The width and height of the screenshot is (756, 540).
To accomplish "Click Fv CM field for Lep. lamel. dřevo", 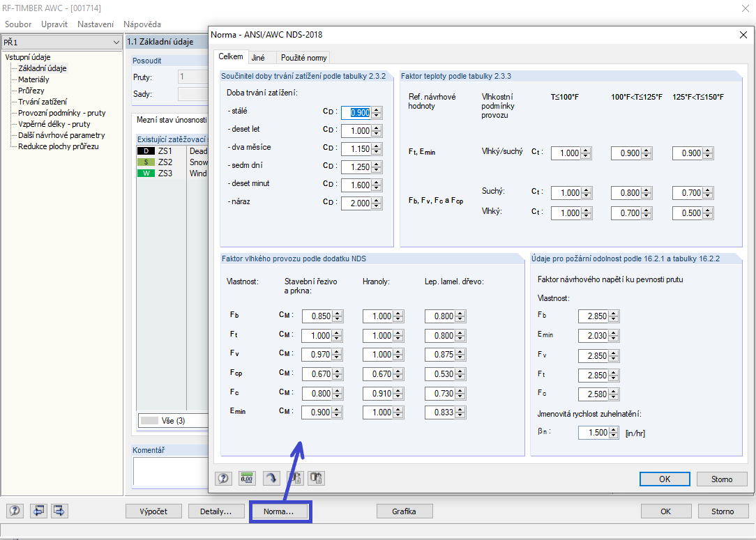I will click(440, 355).
